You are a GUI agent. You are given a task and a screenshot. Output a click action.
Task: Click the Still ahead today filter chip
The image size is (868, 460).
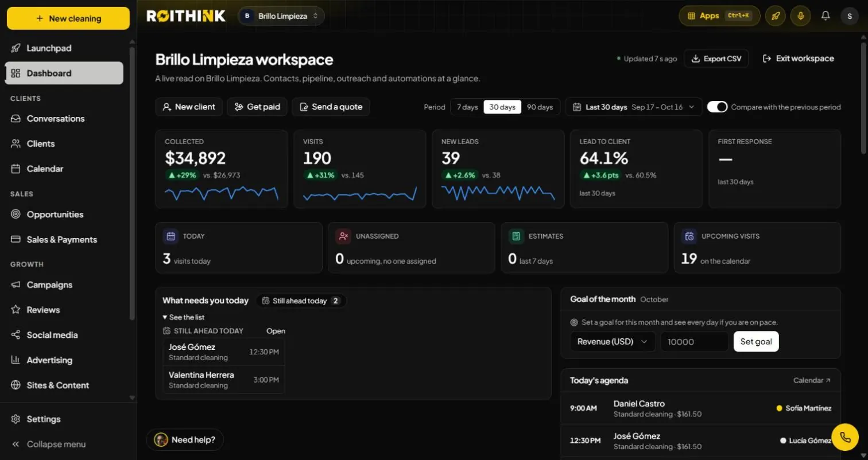click(301, 301)
